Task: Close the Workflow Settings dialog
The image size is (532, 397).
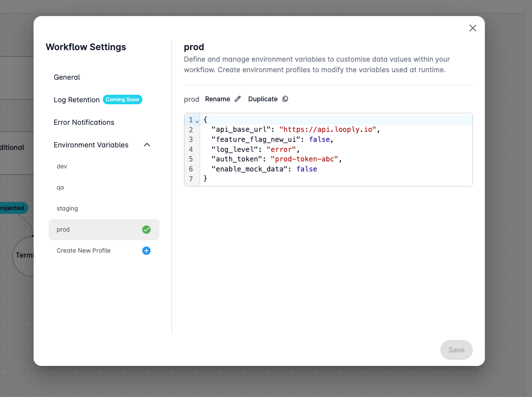Action: (472, 28)
